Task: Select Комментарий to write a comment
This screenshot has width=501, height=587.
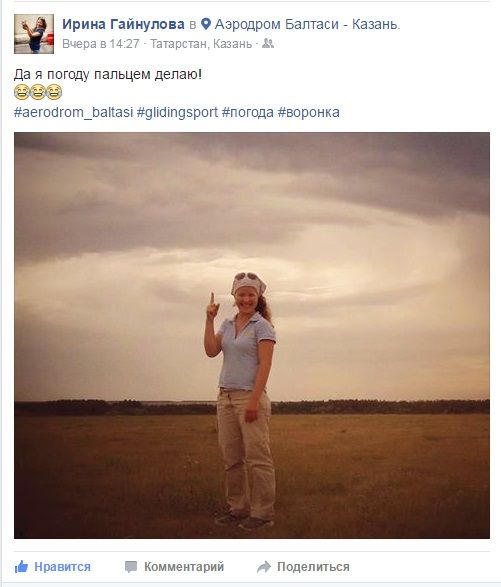Action: (x=184, y=567)
